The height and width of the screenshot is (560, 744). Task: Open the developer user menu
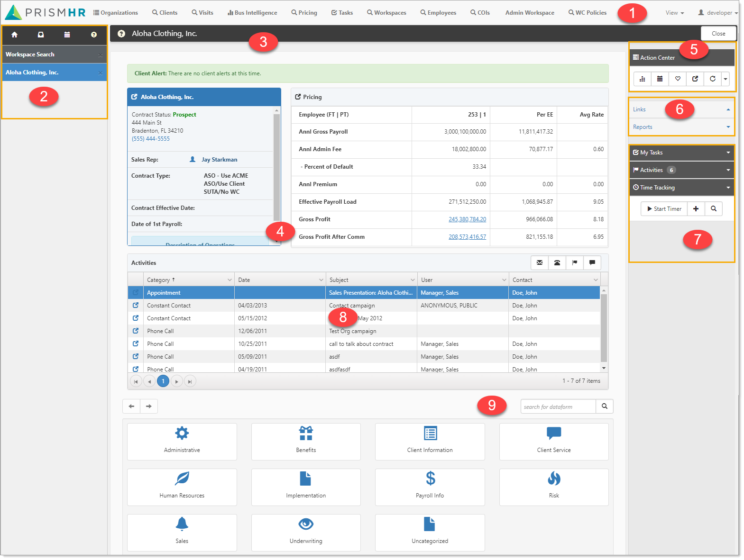point(718,13)
